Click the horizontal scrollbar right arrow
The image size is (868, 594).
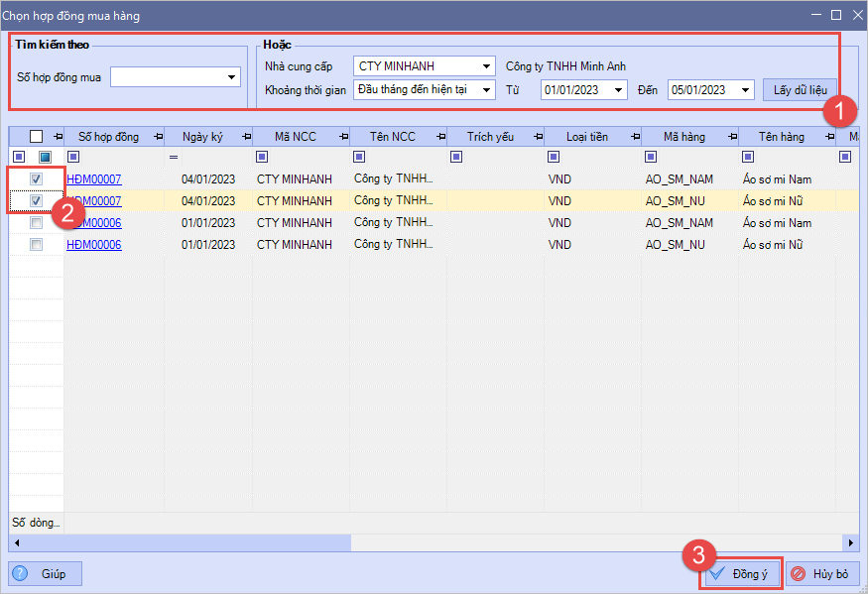tap(851, 543)
